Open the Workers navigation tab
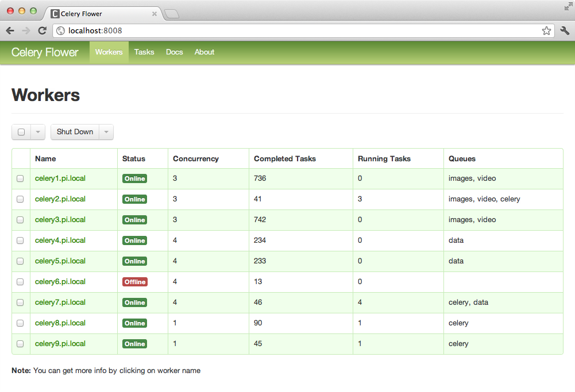Screen dimensions: 575x392 109,52
